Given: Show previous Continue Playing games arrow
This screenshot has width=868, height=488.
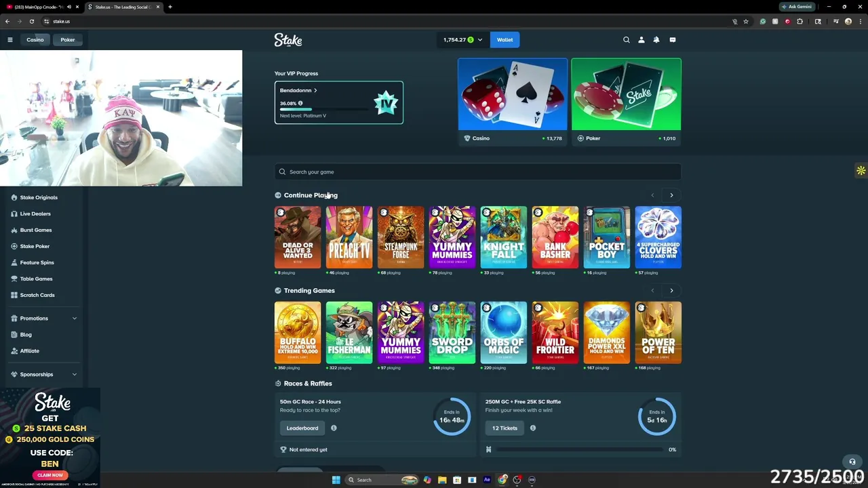Looking at the screenshot, I should pos(652,195).
